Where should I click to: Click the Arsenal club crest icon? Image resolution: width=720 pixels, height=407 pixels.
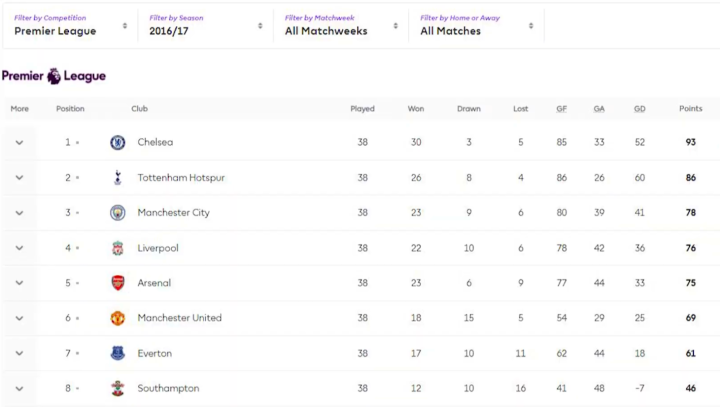tap(118, 283)
